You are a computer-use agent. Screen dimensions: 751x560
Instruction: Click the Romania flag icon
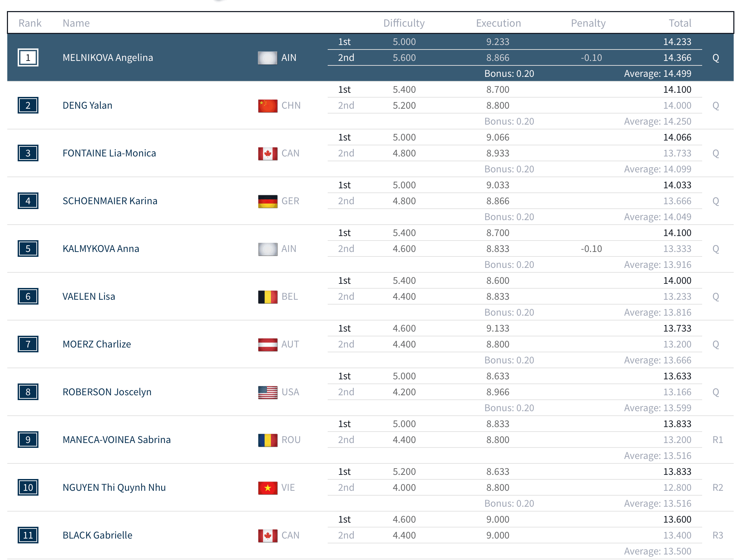[267, 440]
